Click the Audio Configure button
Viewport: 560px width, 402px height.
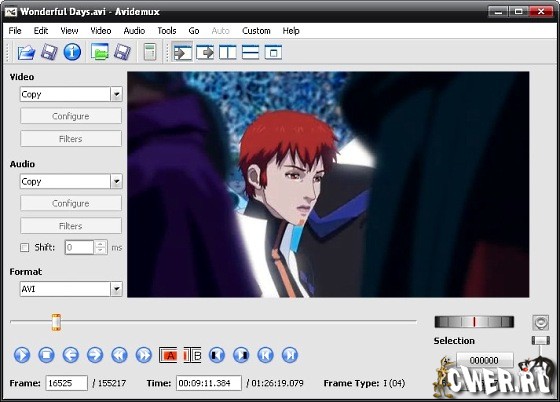click(71, 203)
